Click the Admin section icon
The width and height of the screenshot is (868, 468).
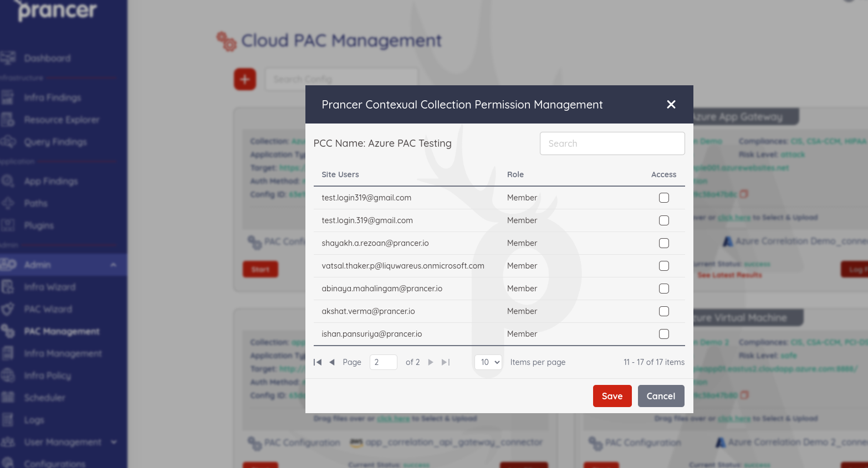point(8,265)
